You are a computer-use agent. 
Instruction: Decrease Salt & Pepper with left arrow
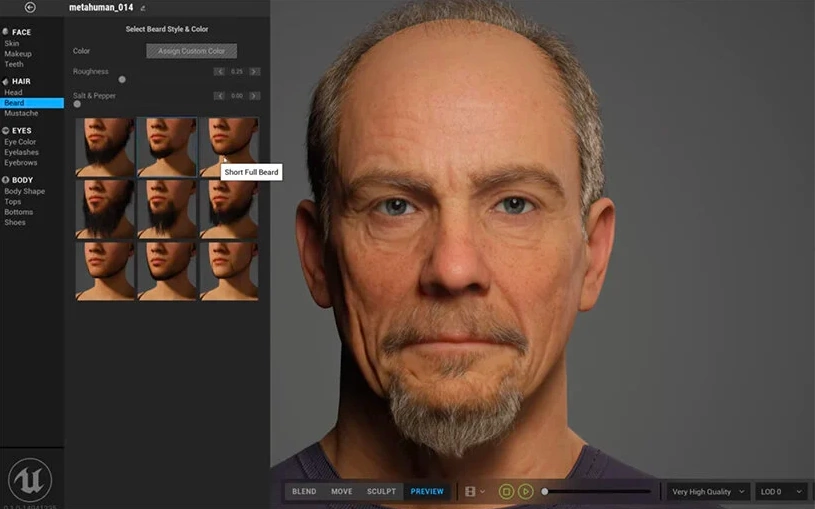[x=219, y=96]
